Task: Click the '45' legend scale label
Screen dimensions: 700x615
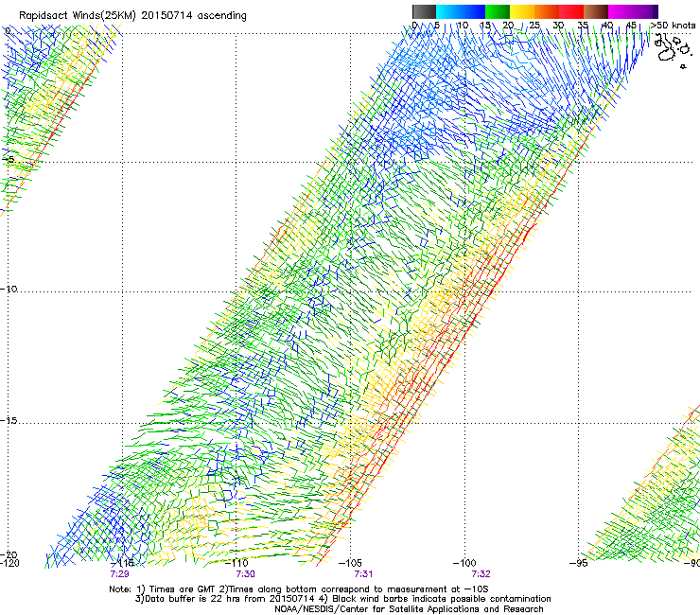Action: pos(631,25)
